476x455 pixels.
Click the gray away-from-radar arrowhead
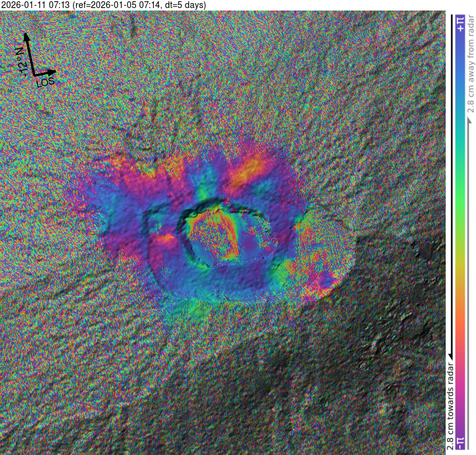469,117
